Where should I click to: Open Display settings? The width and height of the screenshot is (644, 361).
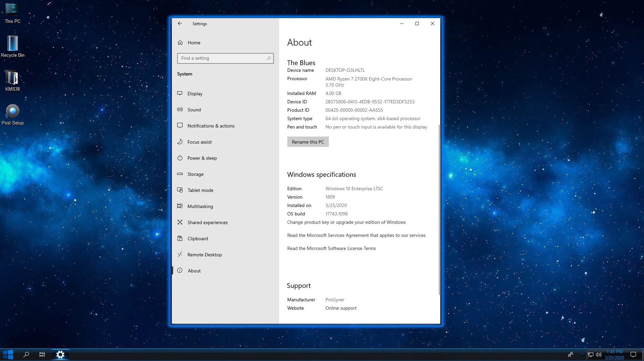pyautogui.click(x=225, y=94)
